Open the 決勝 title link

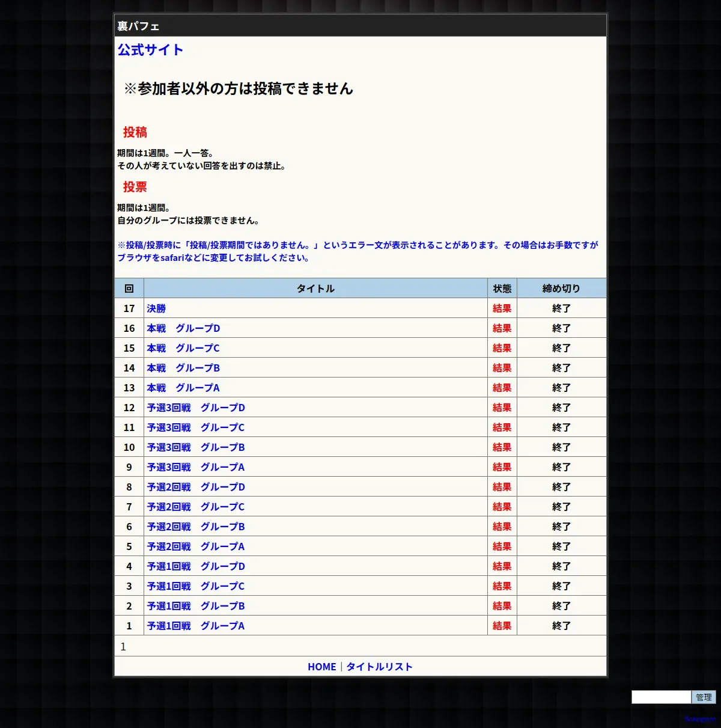click(x=156, y=308)
